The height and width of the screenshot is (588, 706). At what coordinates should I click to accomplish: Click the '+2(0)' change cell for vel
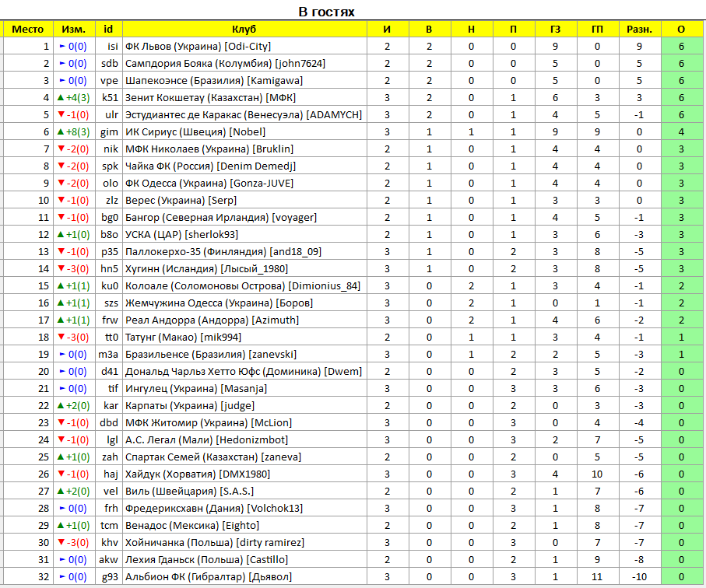pyautogui.click(x=74, y=491)
